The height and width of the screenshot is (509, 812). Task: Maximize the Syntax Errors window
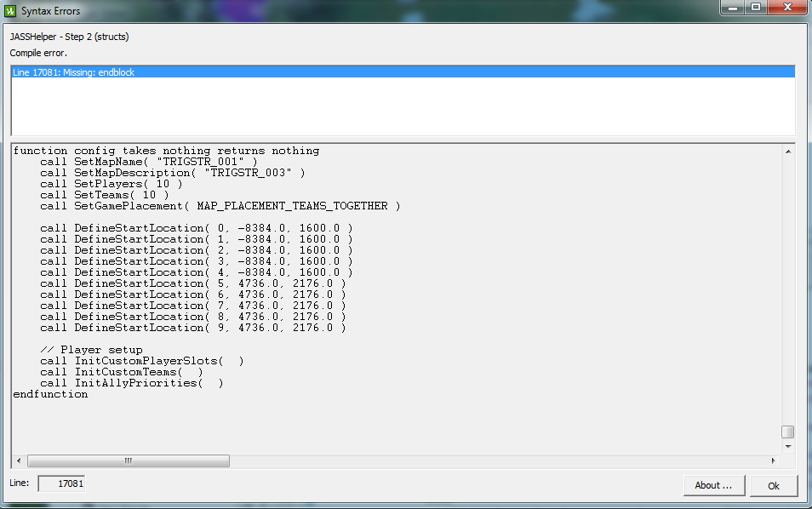(x=756, y=8)
